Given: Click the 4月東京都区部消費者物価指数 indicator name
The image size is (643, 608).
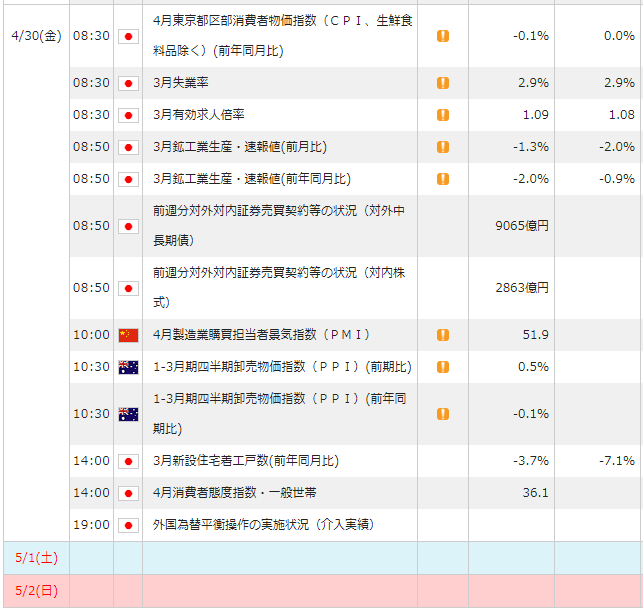Looking at the screenshot, I should 283,36.
